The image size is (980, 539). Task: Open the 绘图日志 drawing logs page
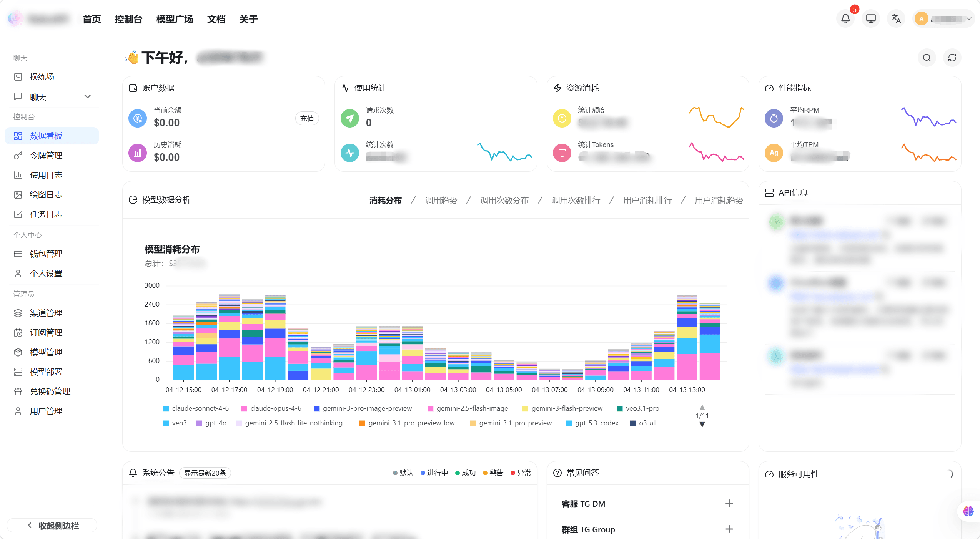point(45,194)
